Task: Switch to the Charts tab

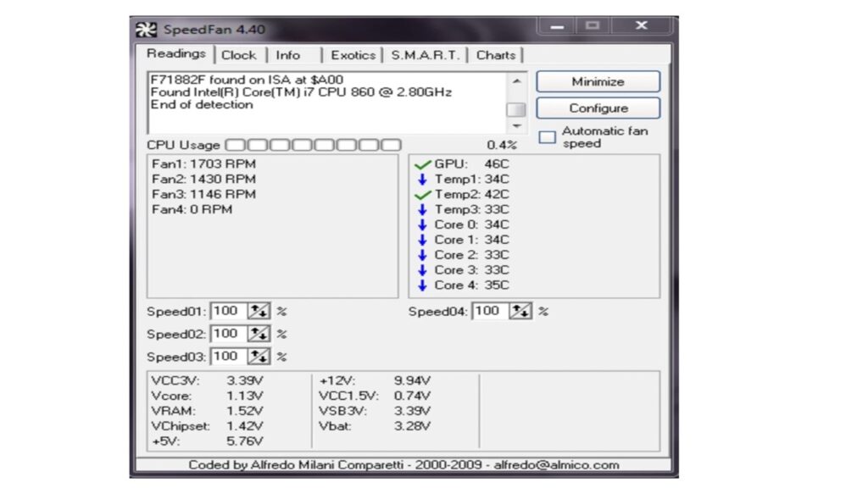Action: click(x=497, y=54)
